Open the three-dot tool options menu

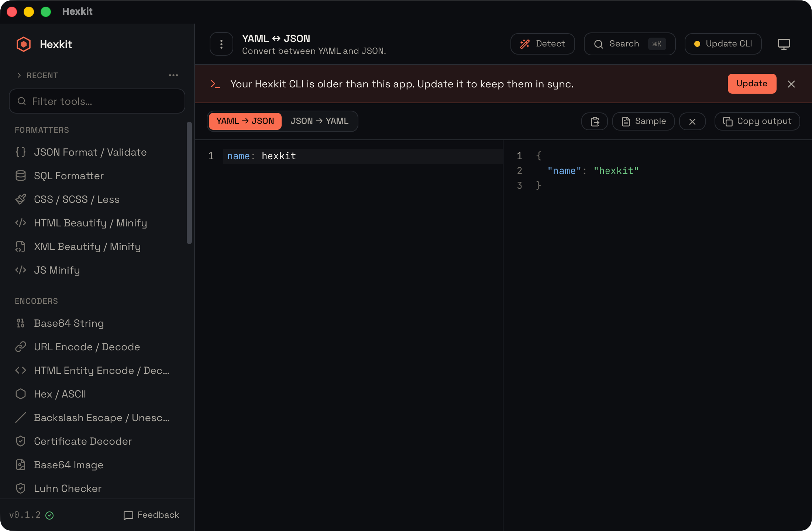pyautogui.click(x=221, y=44)
